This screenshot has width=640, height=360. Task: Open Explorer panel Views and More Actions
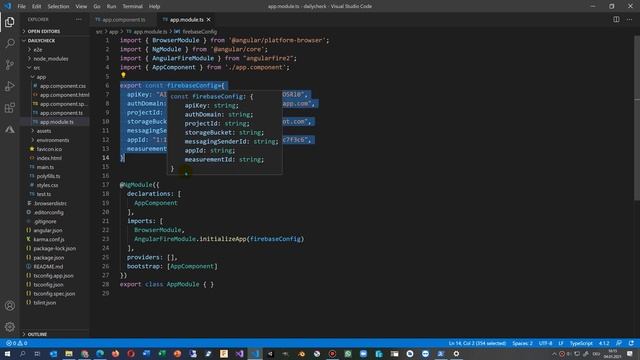point(78,19)
